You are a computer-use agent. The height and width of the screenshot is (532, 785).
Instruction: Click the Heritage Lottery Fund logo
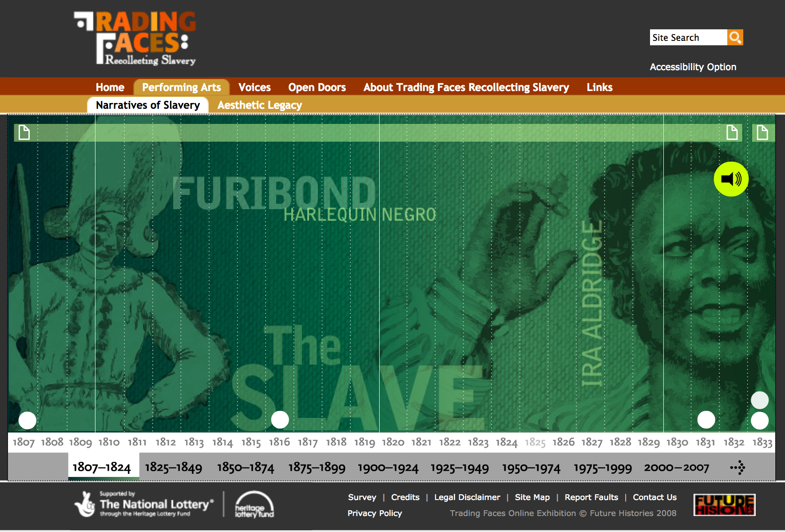(254, 505)
